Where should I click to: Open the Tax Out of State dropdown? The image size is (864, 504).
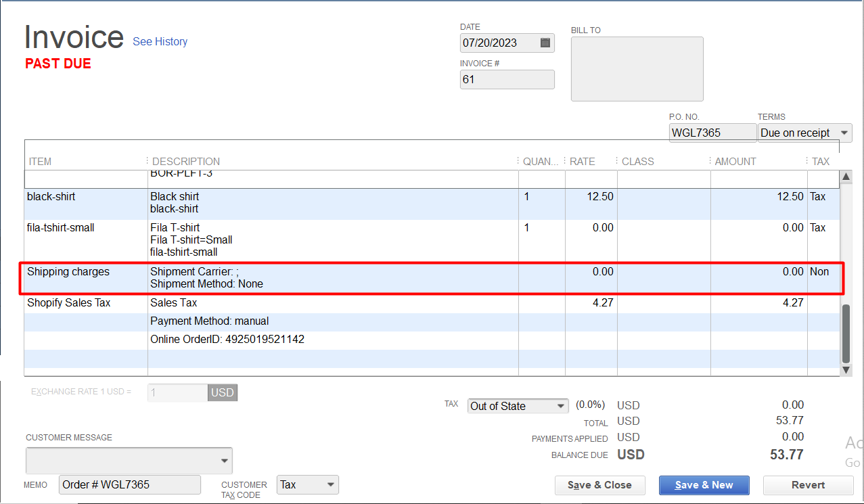coord(561,406)
